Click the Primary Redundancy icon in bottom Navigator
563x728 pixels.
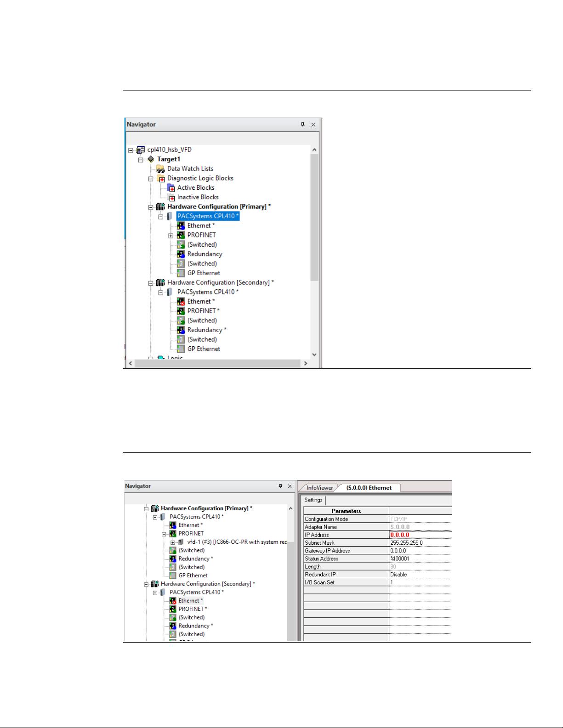(173, 559)
